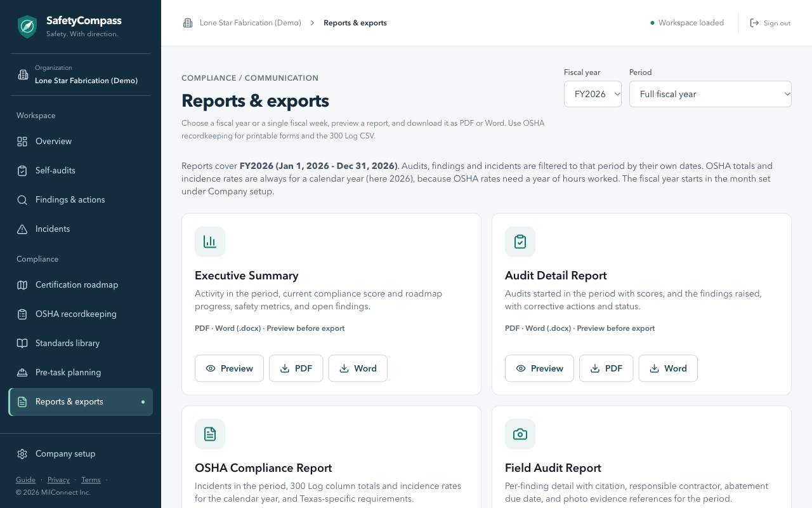
Task: Open Company setup
Action: 81,454
